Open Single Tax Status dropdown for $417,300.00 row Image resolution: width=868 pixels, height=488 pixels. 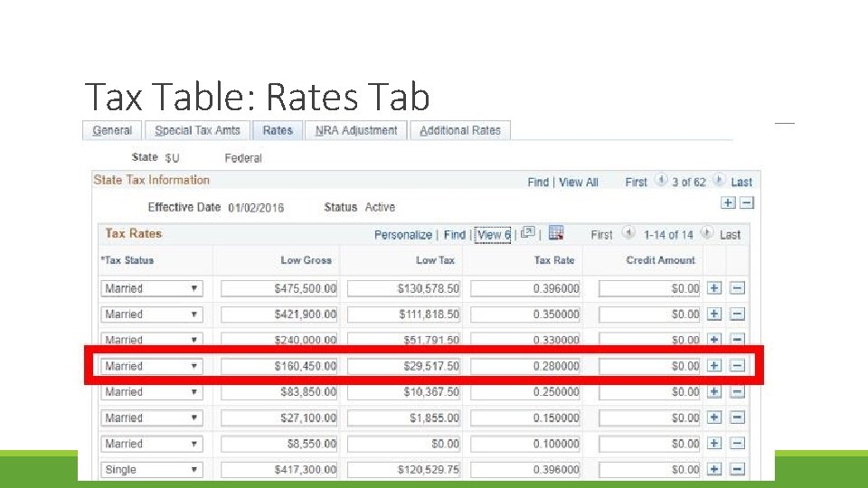tap(152, 470)
